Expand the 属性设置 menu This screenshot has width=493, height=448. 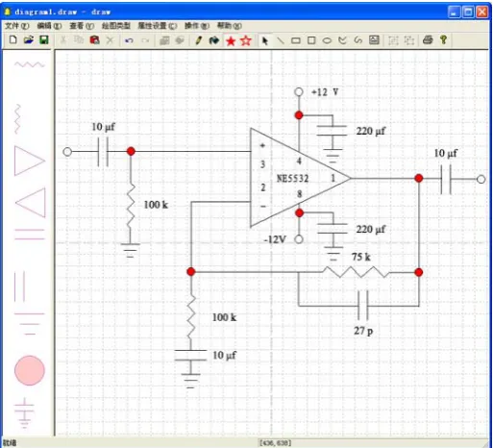coord(158,26)
